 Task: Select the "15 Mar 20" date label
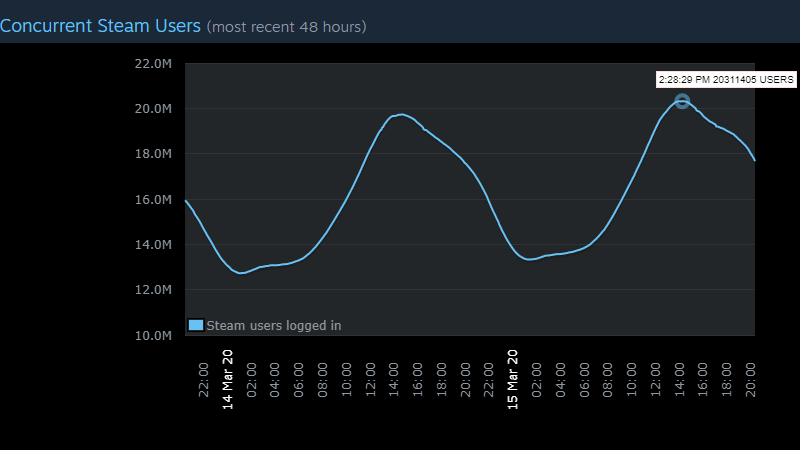(512, 379)
